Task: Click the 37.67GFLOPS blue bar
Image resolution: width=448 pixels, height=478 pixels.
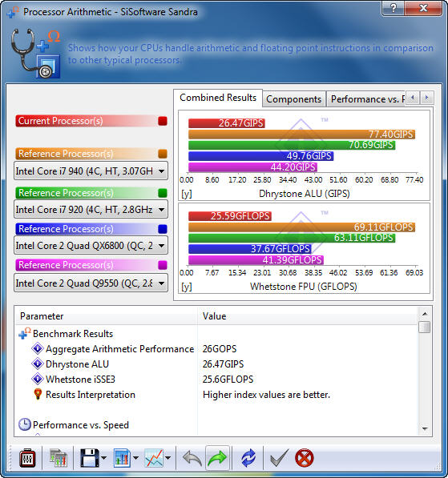Action: (x=250, y=249)
